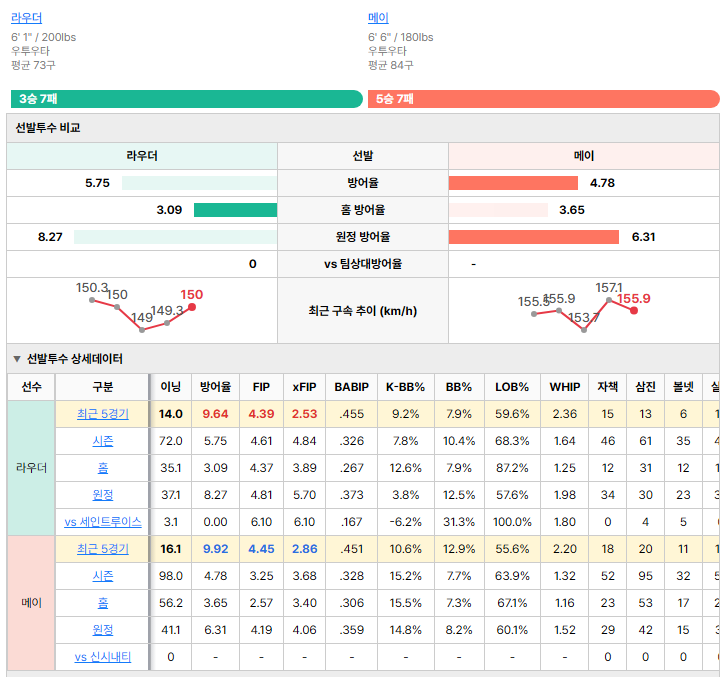Image resolution: width=726 pixels, height=677 pixels.
Task: Click the green 3승 7패 record bar
Action: point(187,99)
